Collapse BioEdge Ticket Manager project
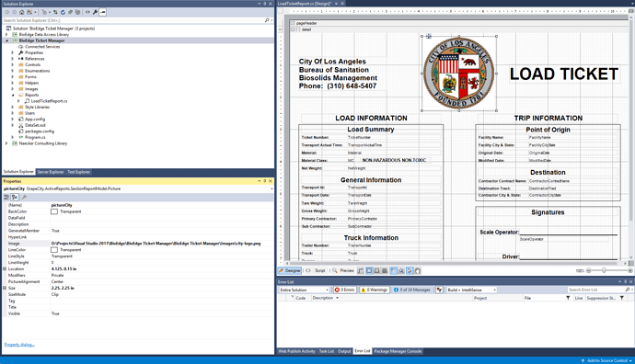The height and width of the screenshot is (364, 635). pos(6,40)
